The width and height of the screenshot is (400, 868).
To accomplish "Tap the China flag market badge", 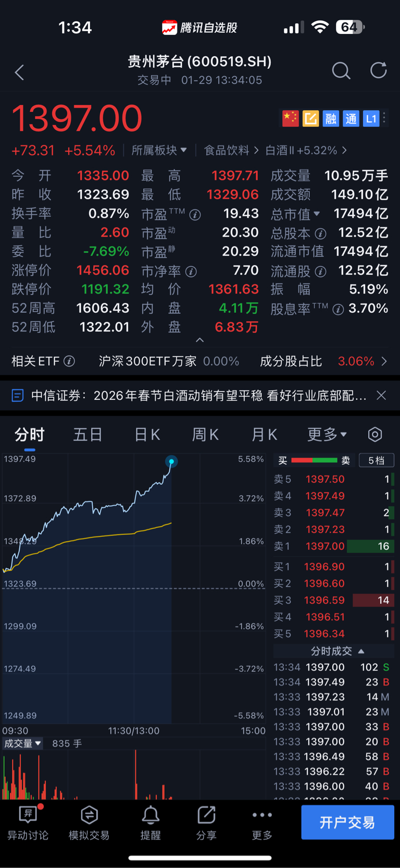I will 290,118.
